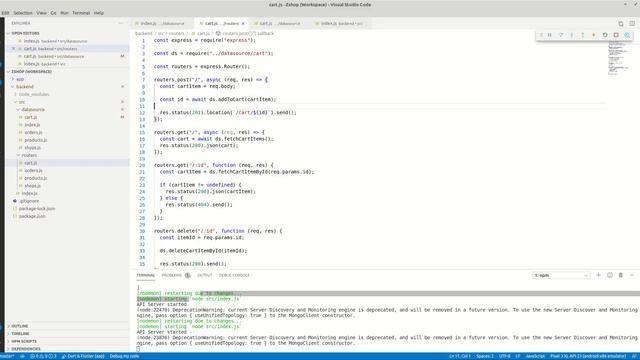Switch to index.js datasource editor tab

tap(162, 24)
